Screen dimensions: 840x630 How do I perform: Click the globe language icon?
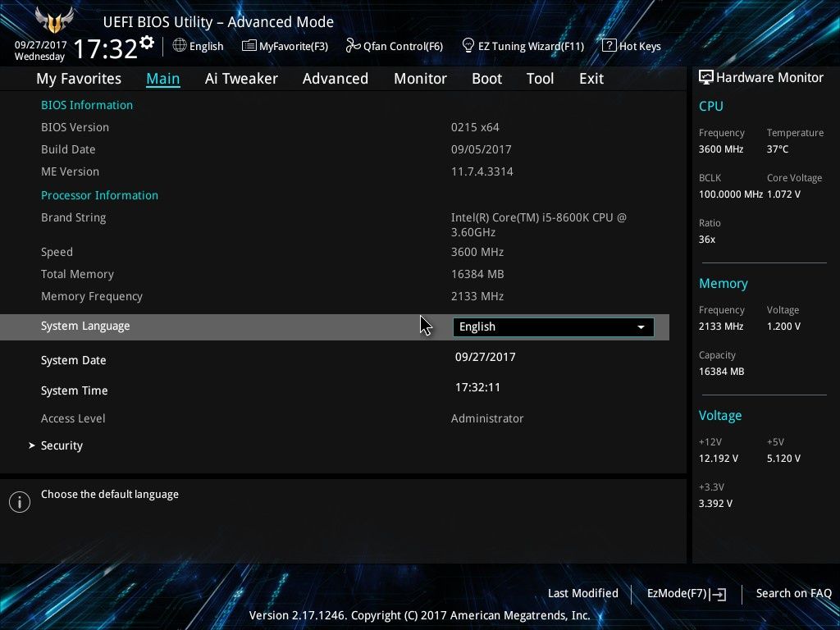coord(180,46)
